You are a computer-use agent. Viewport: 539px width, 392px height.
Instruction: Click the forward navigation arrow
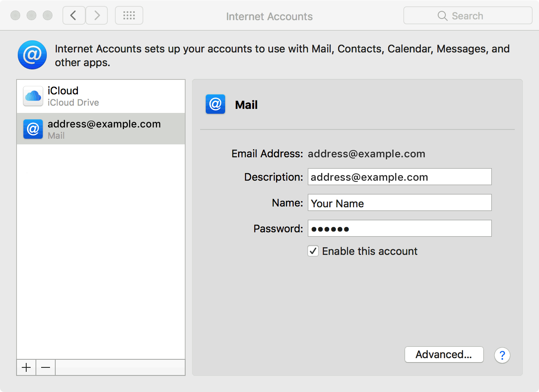tap(97, 16)
